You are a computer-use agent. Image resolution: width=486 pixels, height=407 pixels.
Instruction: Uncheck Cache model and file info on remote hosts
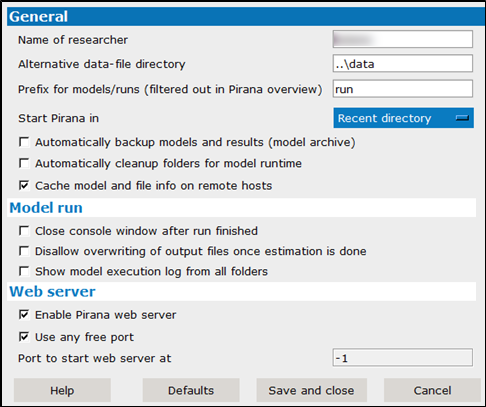(x=24, y=185)
